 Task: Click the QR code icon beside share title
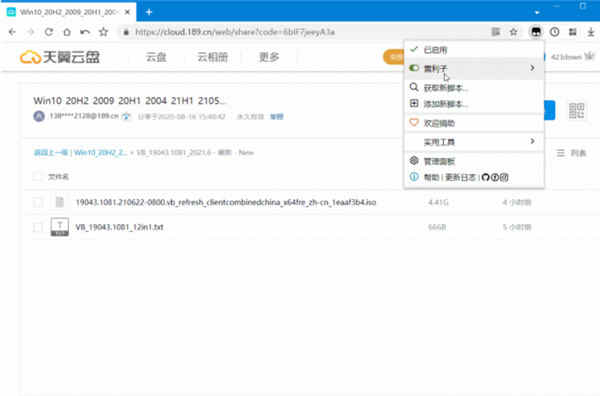tap(576, 111)
